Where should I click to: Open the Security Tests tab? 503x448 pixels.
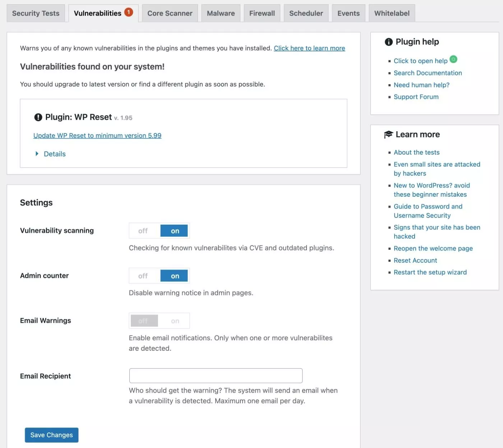pyautogui.click(x=36, y=13)
